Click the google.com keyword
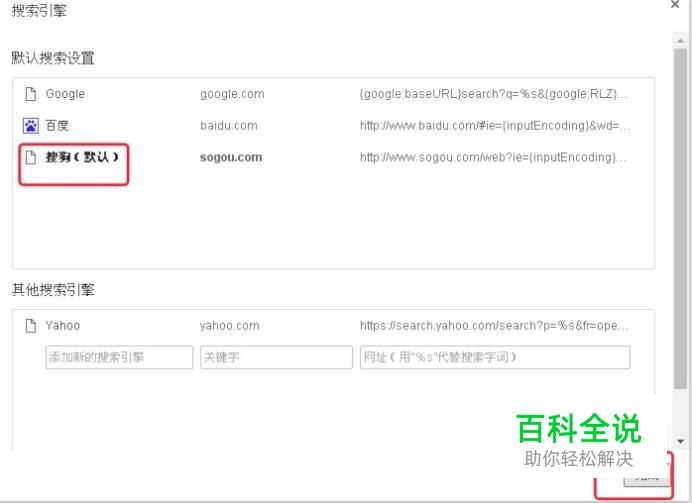 [232, 94]
